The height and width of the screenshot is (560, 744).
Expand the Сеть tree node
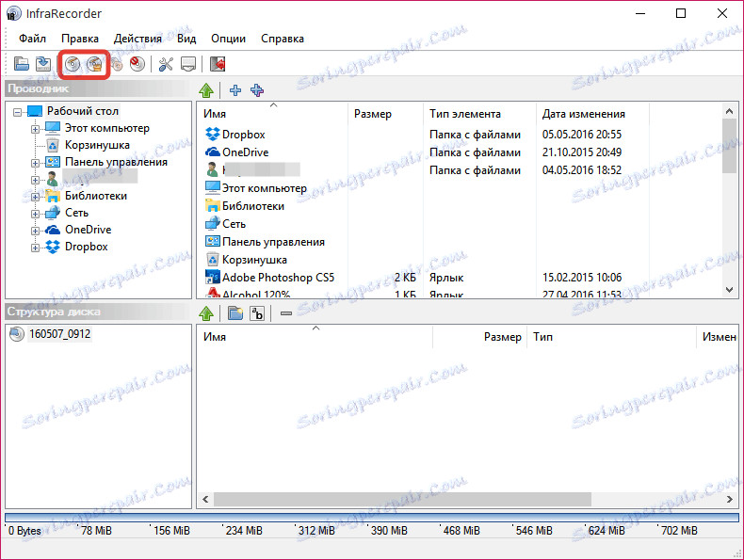[x=35, y=214]
